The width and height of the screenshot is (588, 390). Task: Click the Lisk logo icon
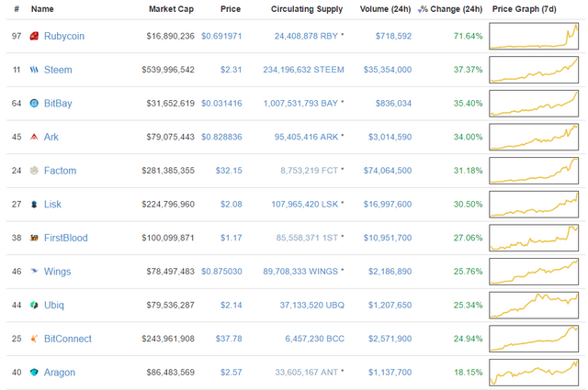[34, 205]
